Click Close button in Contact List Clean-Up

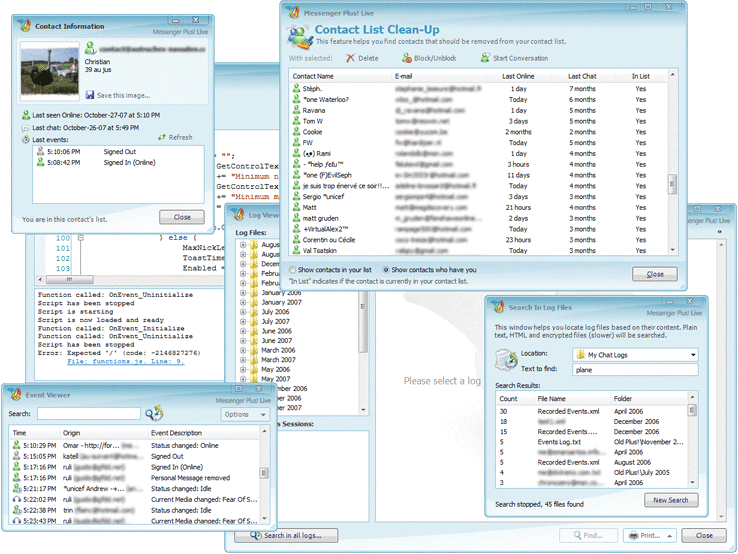click(x=655, y=274)
